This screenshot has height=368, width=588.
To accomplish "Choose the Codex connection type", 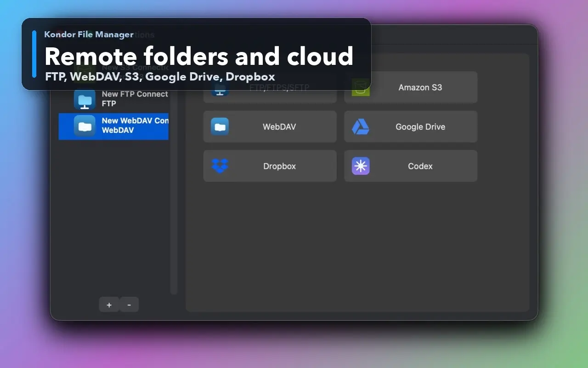I will pyautogui.click(x=411, y=166).
